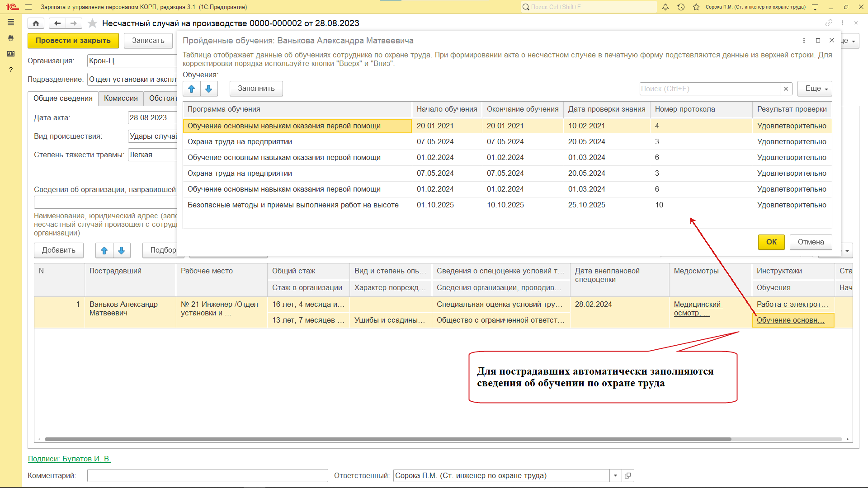The height and width of the screenshot is (488, 868).
Task: Open the history clock icon
Action: point(681,7)
